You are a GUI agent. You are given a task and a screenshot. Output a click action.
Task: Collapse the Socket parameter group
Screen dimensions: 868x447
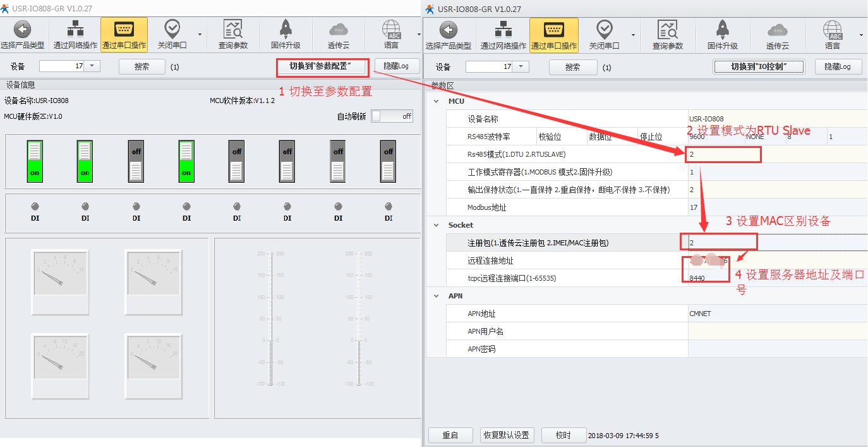[x=436, y=225]
